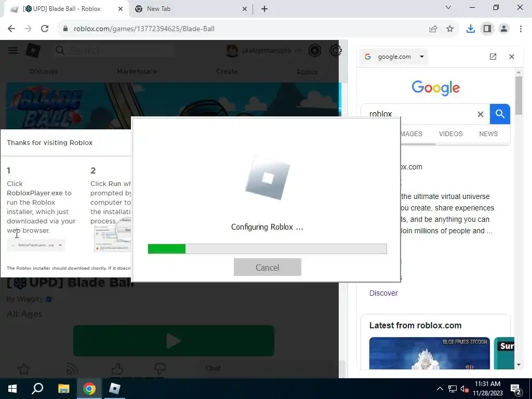Favorite Blade Ball with star icon

pos(24,369)
